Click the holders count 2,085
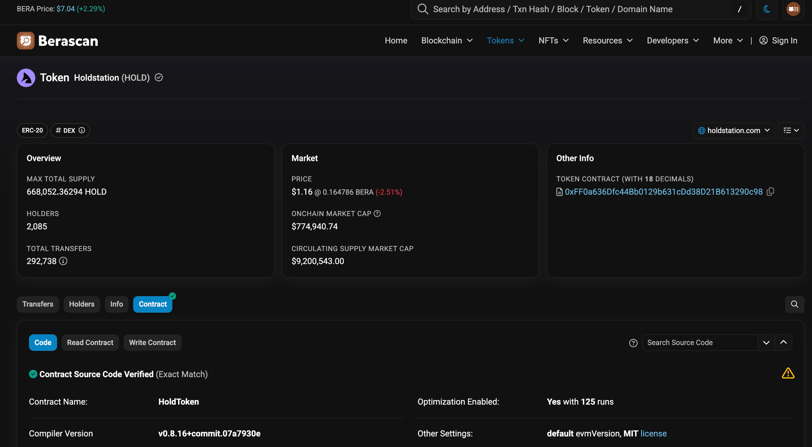812x447 pixels. [37, 226]
